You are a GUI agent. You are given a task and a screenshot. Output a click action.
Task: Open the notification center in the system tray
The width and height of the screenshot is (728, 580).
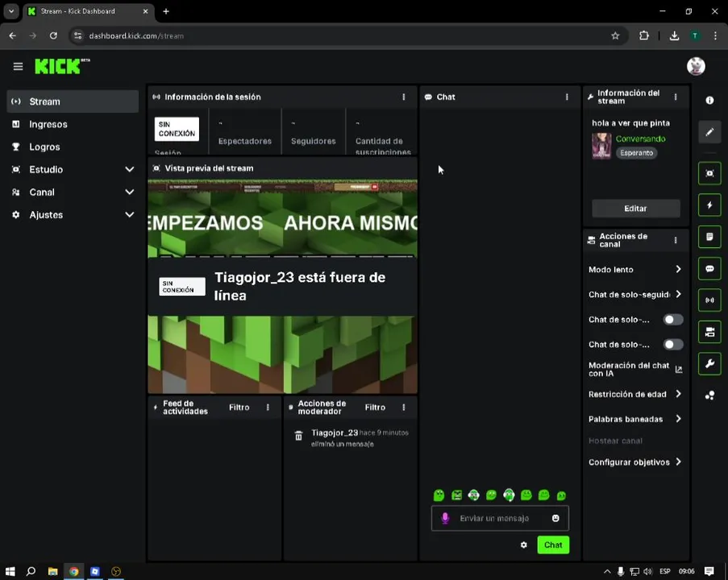[709, 571]
